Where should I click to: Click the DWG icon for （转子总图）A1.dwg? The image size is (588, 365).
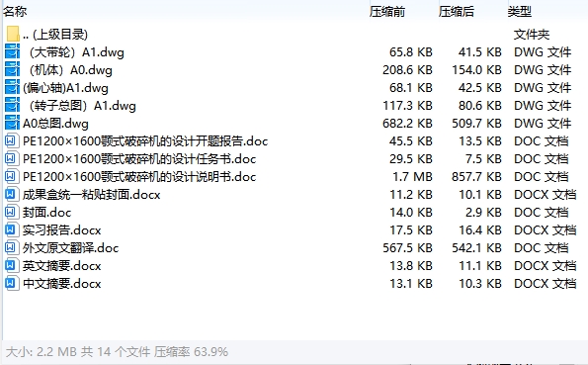point(12,105)
